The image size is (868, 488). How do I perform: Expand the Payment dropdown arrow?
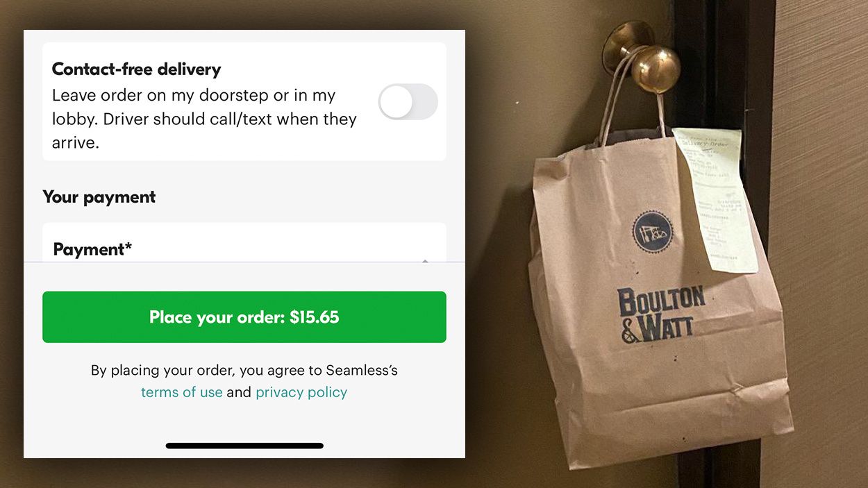click(x=425, y=261)
